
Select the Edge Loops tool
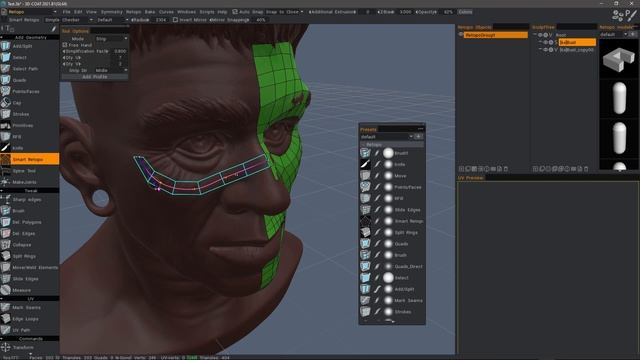[29, 319]
